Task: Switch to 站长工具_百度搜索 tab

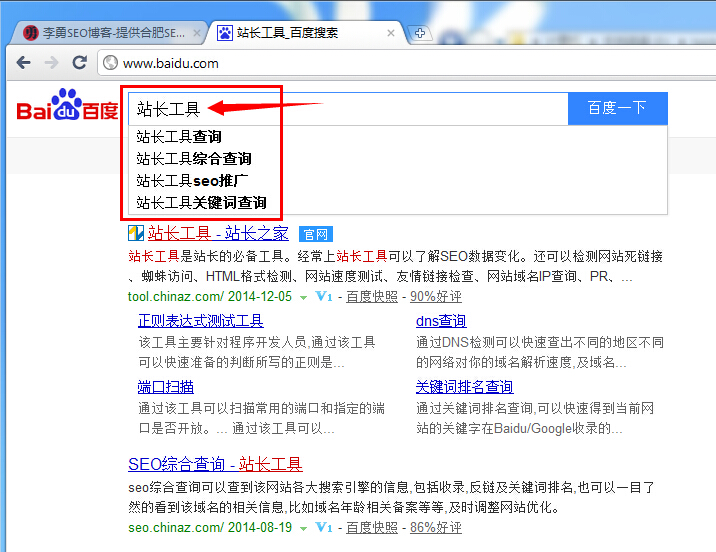Action: (305, 33)
